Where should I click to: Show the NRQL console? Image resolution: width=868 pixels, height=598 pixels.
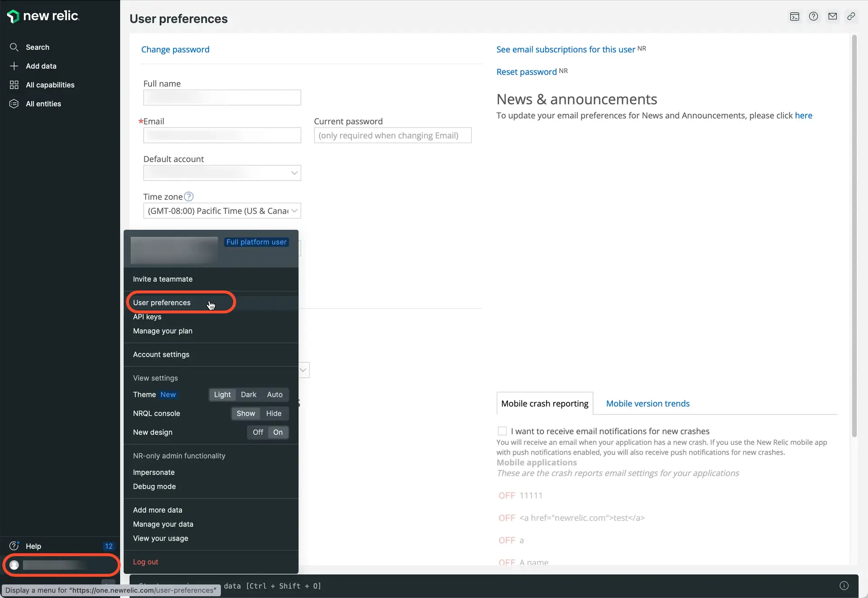246,413
